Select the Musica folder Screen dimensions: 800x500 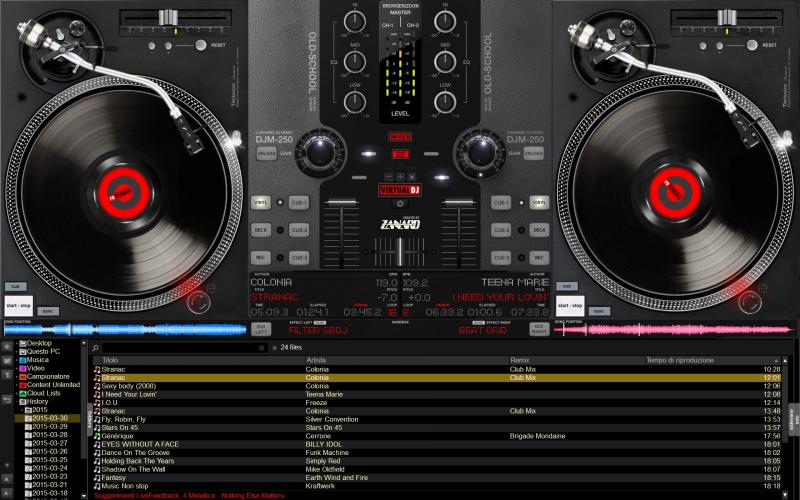(x=37, y=360)
